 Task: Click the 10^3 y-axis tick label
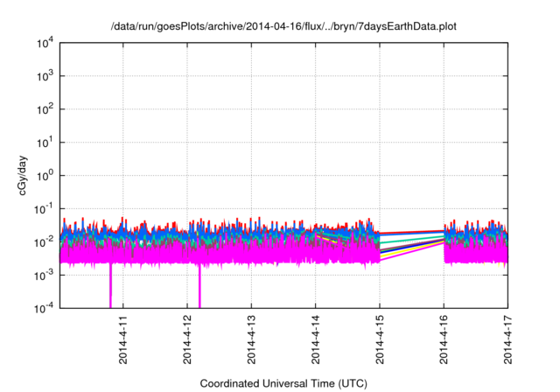pyautogui.click(x=45, y=75)
